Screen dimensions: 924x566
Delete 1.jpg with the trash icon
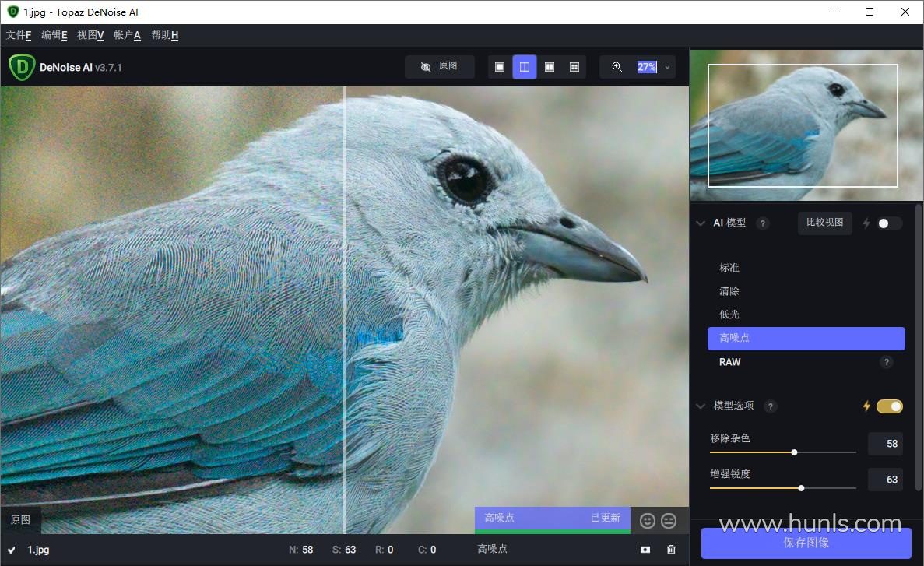pyautogui.click(x=671, y=550)
